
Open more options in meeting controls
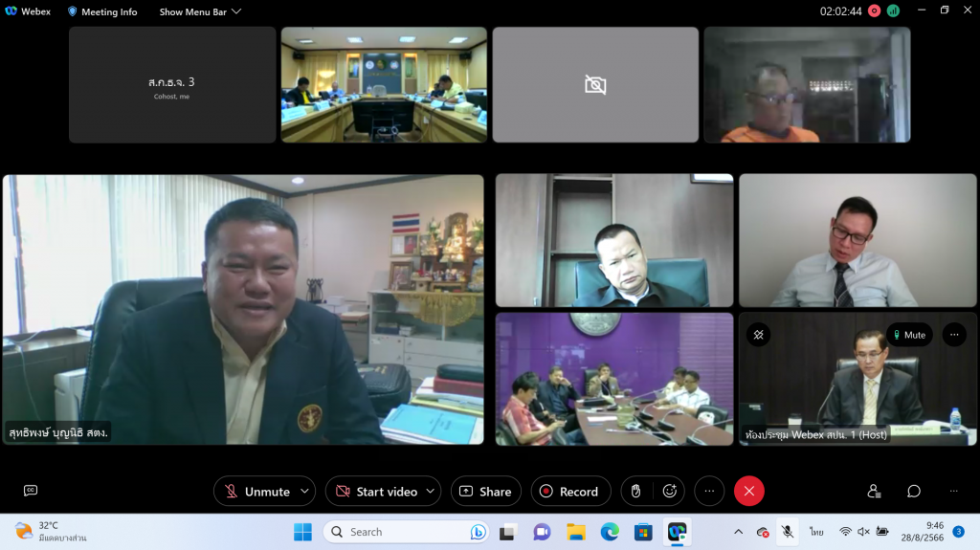(709, 491)
